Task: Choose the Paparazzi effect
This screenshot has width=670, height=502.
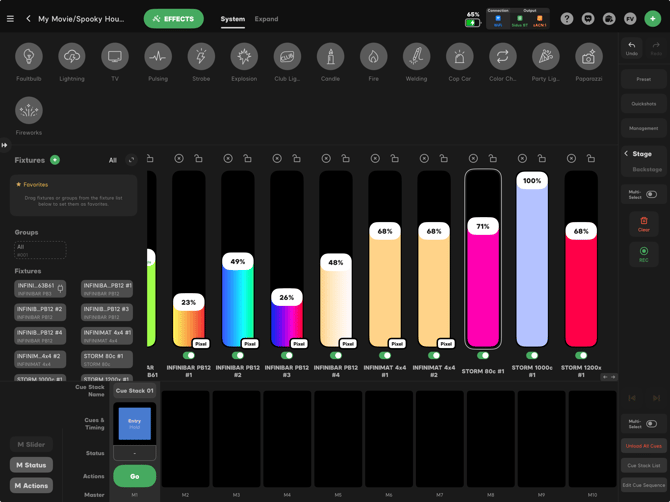Action: tap(589, 56)
